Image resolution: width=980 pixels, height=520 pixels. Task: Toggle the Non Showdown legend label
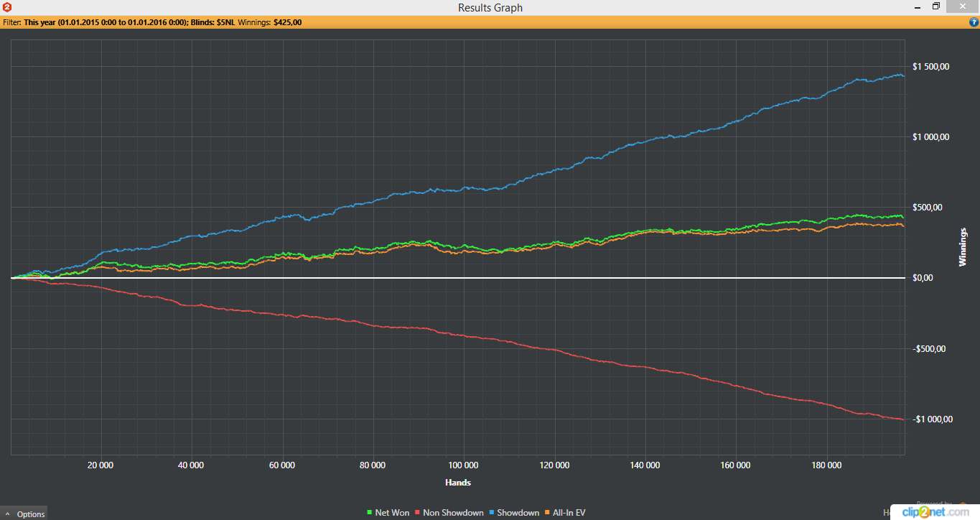[x=453, y=513]
